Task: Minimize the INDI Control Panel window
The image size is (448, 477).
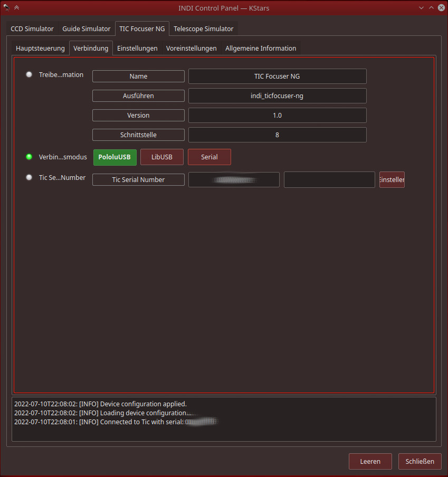Action: [x=421, y=7]
